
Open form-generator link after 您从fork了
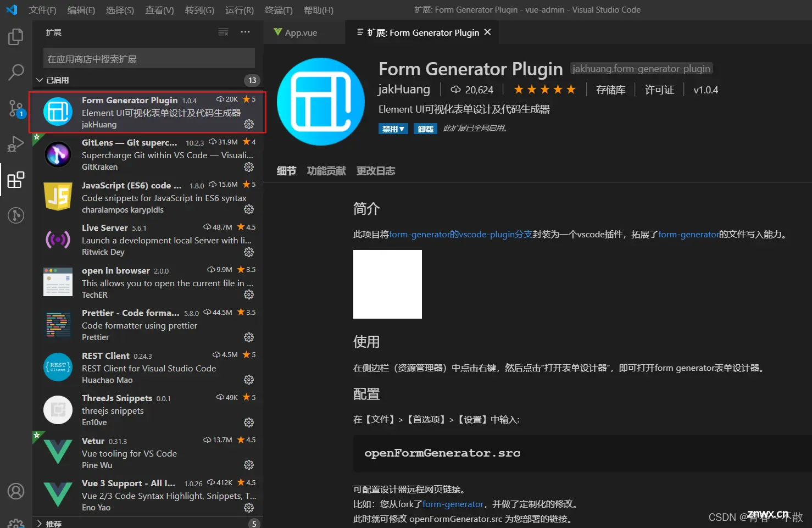pyautogui.click(x=453, y=504)
